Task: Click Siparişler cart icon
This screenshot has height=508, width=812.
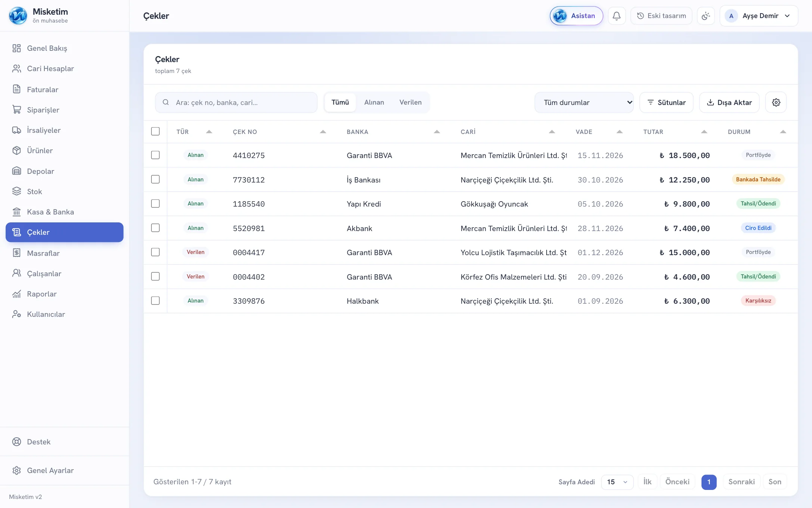Action: [17, 110]
